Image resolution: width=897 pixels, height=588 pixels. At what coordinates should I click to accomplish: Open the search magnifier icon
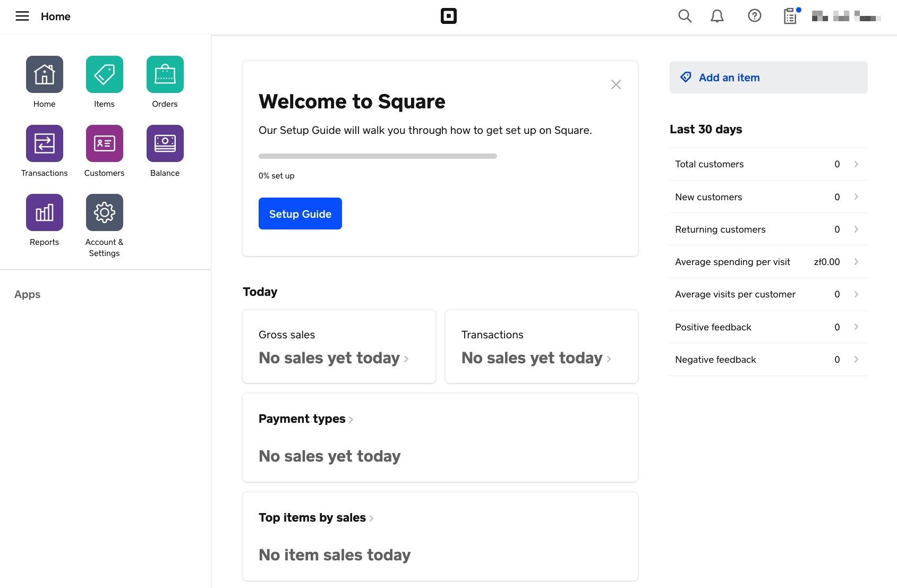685,16
